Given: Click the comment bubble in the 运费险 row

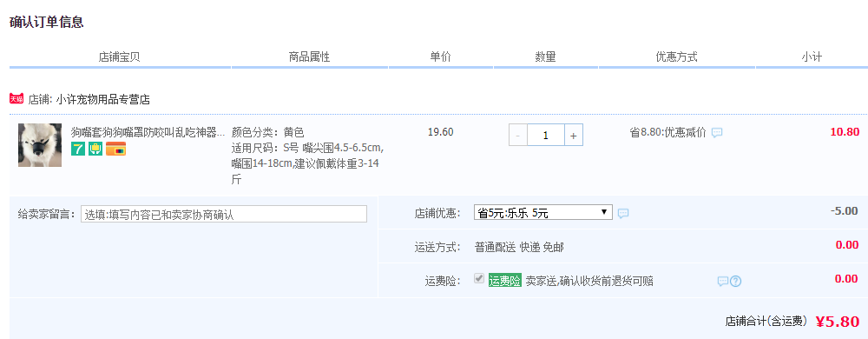Looking at the screenshot, I should [722, 282].
